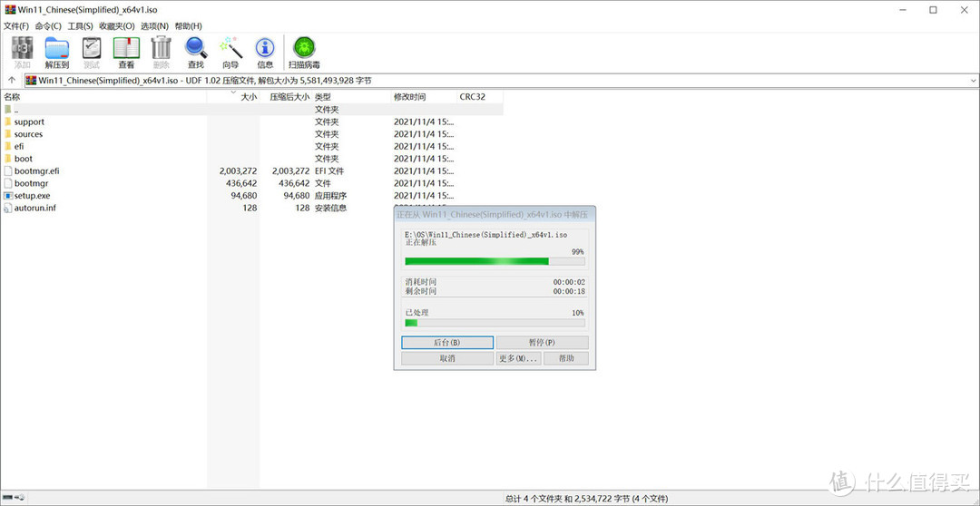This screenshot has height=506, width=980.
Task: Select the support folder icon
Action: click(x=7, y=122)
